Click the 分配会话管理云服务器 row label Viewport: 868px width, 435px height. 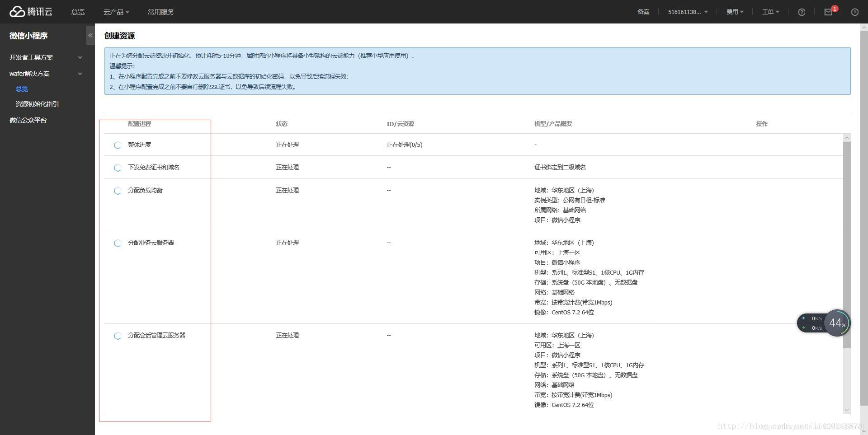(x=156, y=335)
